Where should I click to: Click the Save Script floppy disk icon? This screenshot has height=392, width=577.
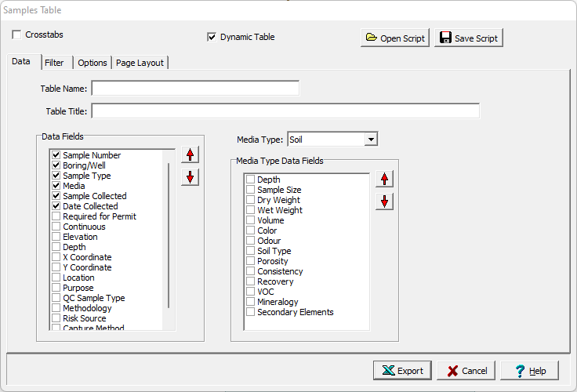pyautogui.click(x=445, y=38)
